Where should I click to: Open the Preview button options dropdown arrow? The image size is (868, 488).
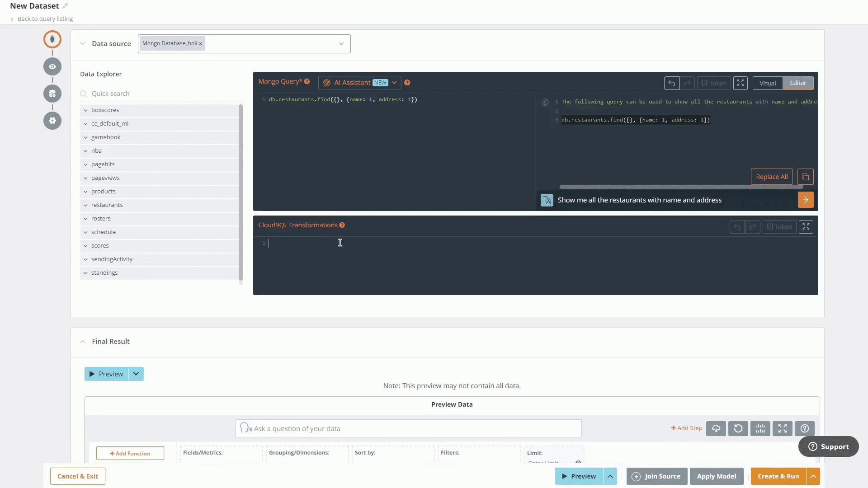pos(136,374)
